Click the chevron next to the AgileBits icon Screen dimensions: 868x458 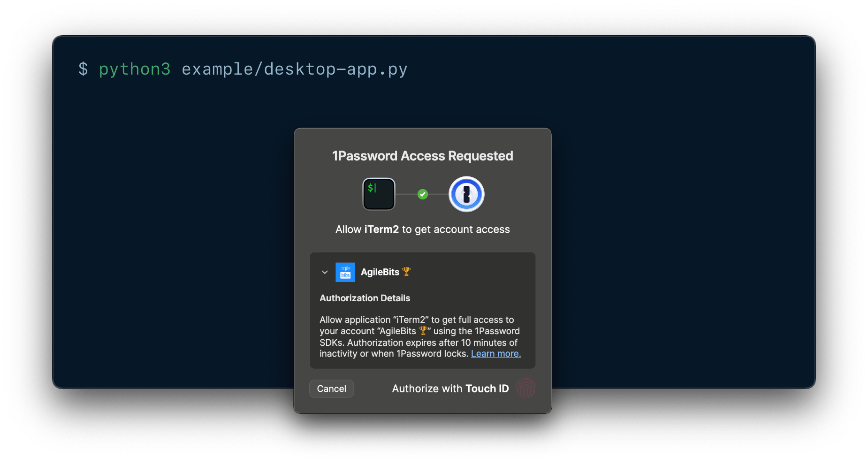click(x=324, y=272)
